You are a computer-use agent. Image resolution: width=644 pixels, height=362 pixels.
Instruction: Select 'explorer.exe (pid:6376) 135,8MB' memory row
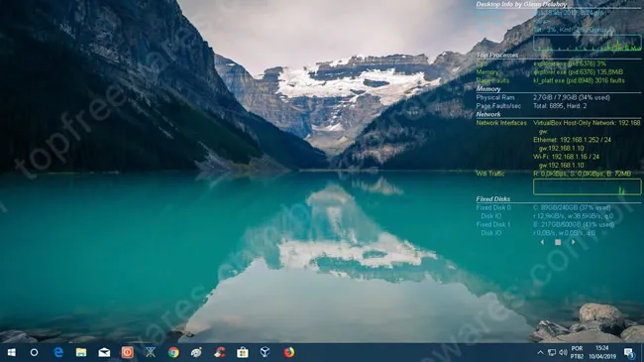tap(579, 72)
